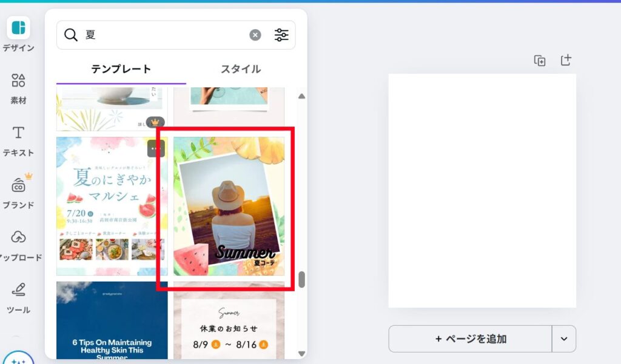Select the teal photo template above Summer
621x364 pixels.
point(229,107)
